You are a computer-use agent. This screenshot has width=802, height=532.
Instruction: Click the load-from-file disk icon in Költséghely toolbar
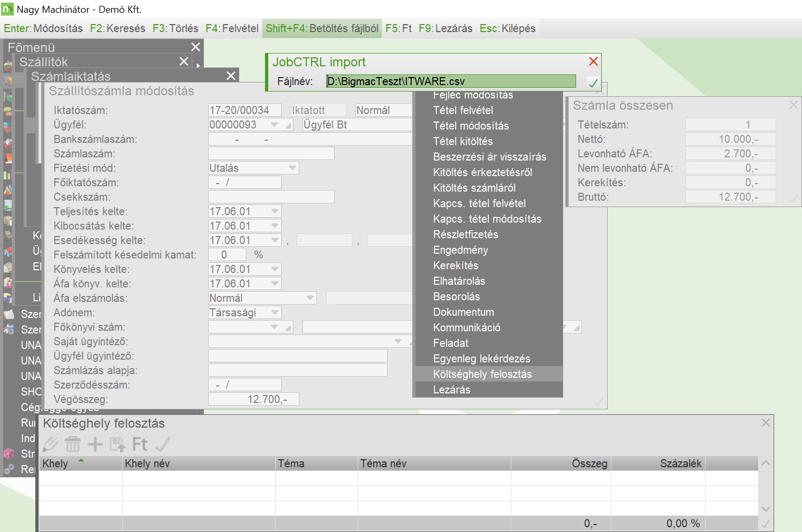(117, 444)
